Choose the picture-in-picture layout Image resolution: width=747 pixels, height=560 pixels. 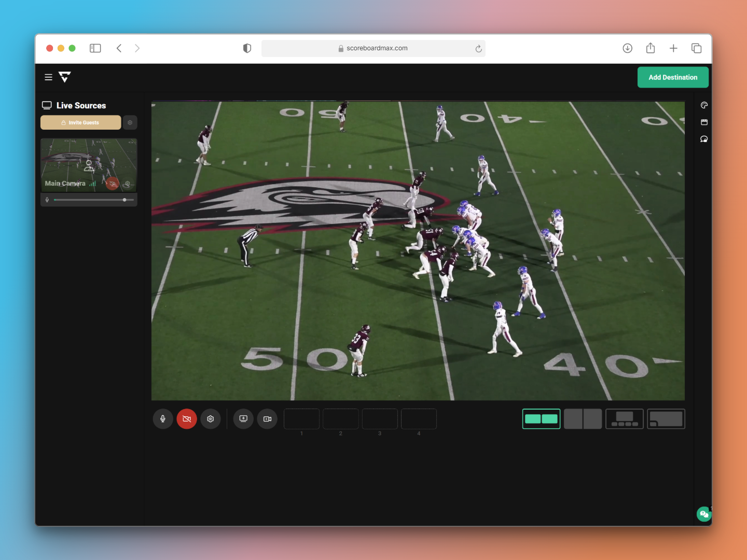(666, 419)
